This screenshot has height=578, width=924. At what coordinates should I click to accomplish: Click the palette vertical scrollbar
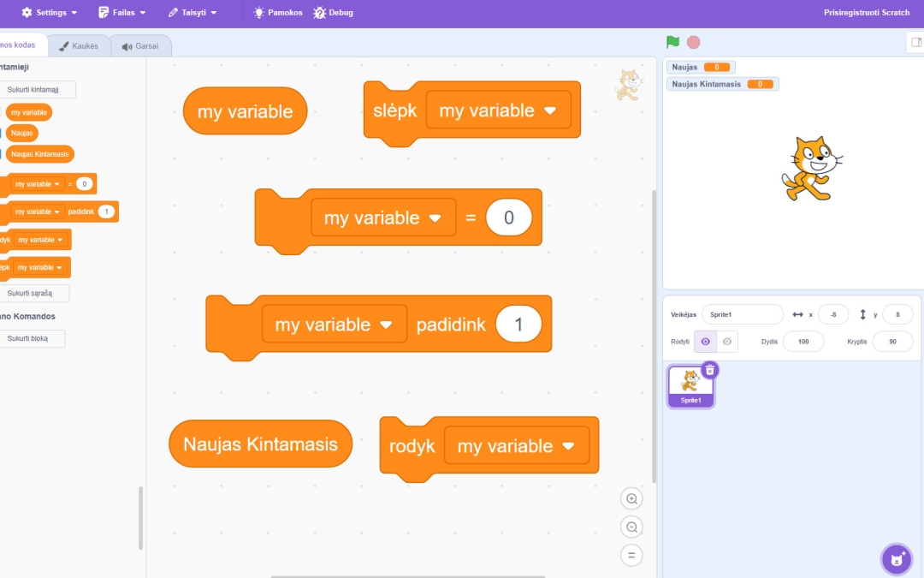point(140,518)
